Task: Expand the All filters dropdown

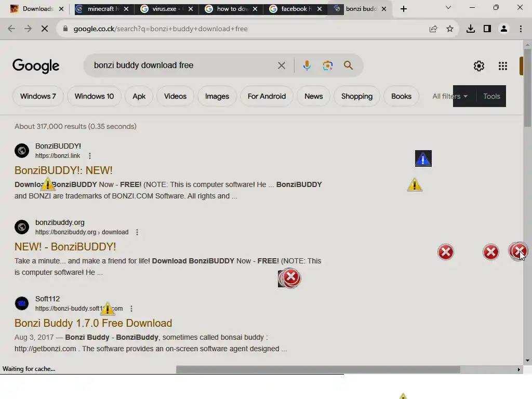Action: [x=450, y=96]
